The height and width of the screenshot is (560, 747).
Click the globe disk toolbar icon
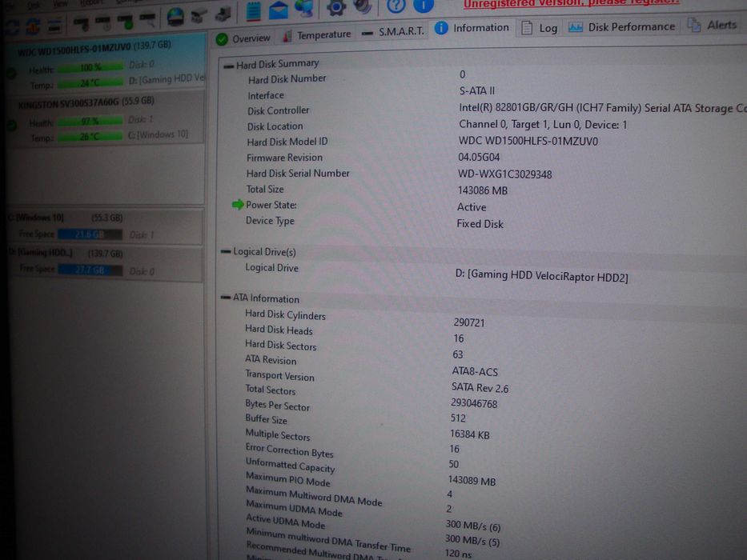(x=175, y=17)
